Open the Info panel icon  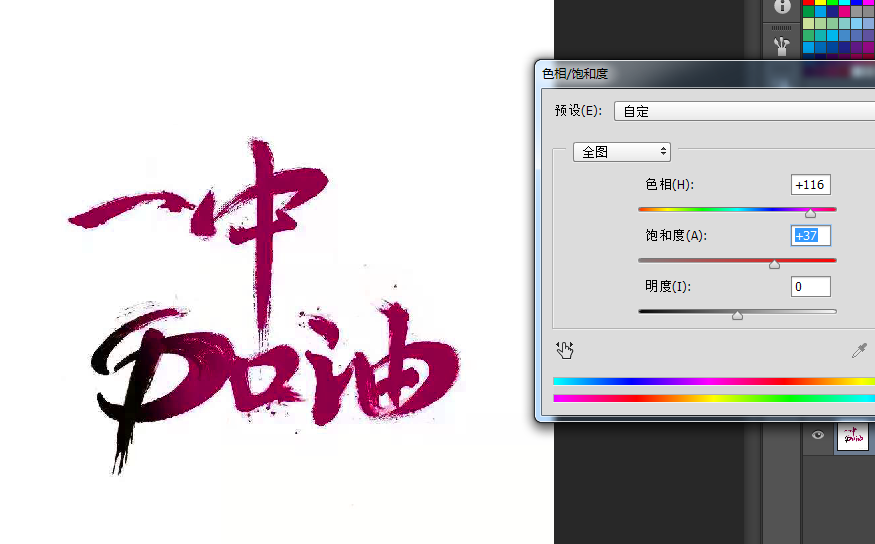click(782, 6)
